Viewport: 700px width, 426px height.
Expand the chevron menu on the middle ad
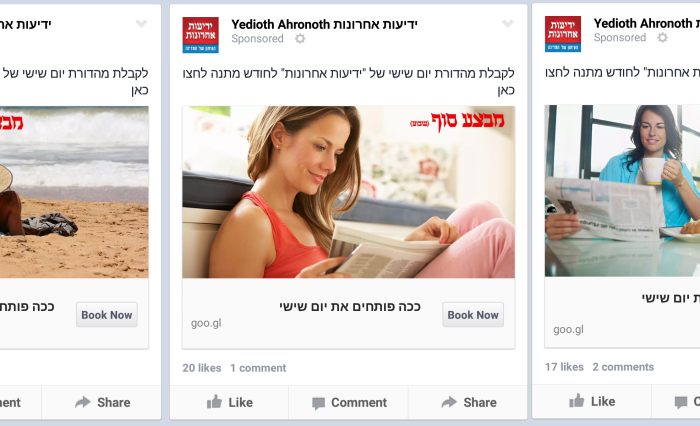click(508, 24)
